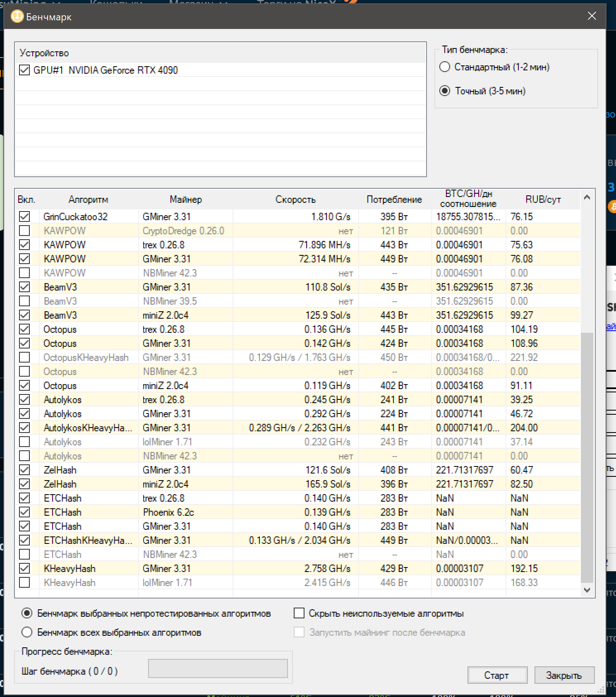Screen dimensions: 616x697
Task: Enable KAWPOW CryptoDredge 0.26.0 checkbox
Action: coord(24,231)
